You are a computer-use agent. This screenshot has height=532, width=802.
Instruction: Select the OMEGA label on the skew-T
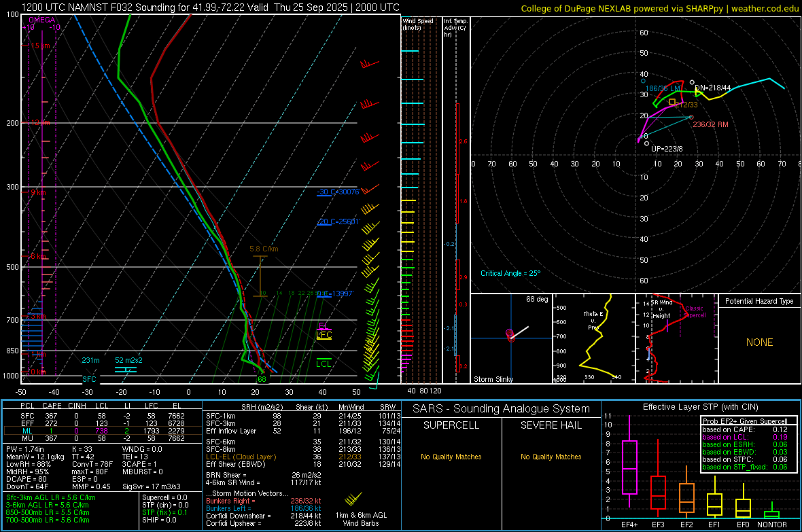42,20
